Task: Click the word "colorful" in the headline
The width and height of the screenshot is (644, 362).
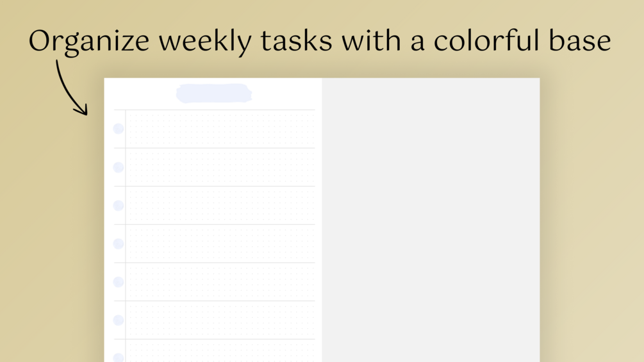Action: pyautogui.click(x=486, y=40)
